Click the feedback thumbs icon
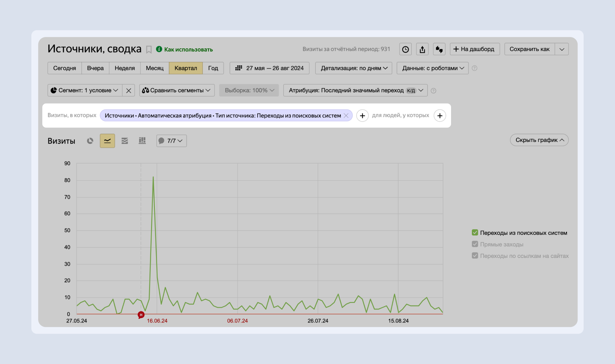The height and width of the screenshot is (364, 615). click(439, 49)
